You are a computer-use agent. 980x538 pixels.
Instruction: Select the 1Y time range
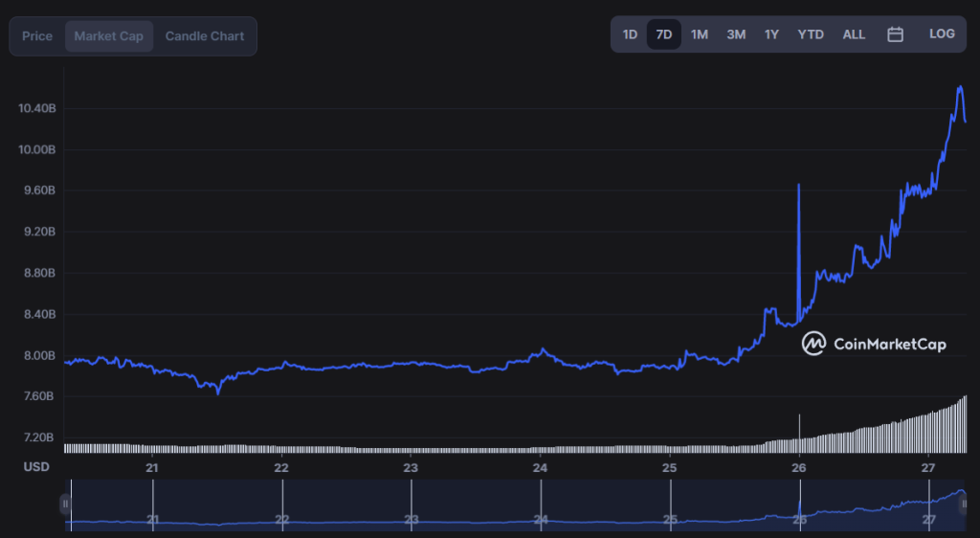pyautogui.click(x=771, y=34)
